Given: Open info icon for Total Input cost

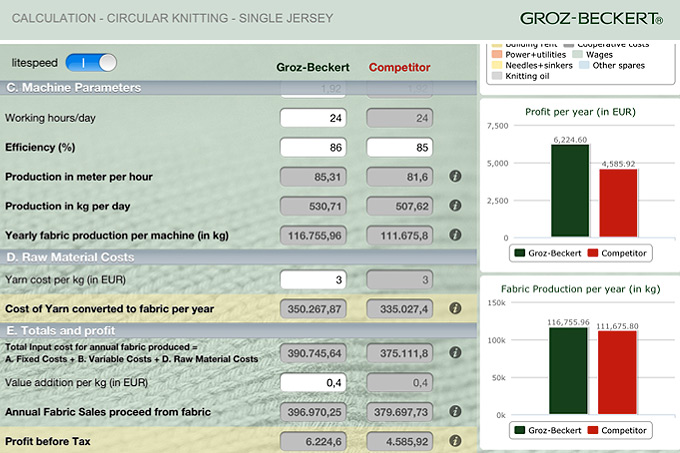Looking at the screenshot, I should pos(455,352).
